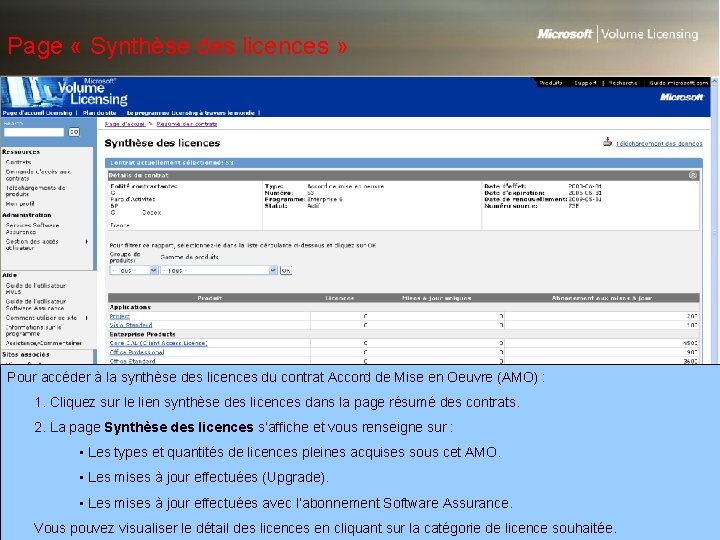Open Gamme de produits dropdown

[219, 270]
